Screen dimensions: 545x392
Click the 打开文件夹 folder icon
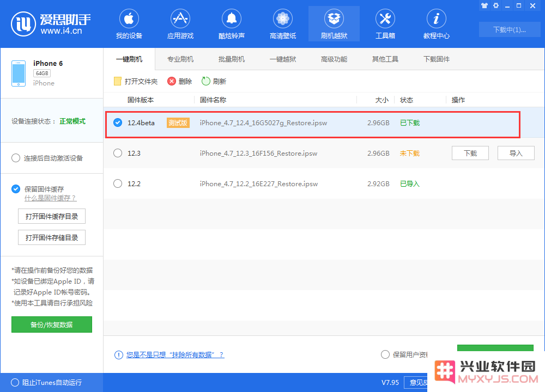pos(118,81)
